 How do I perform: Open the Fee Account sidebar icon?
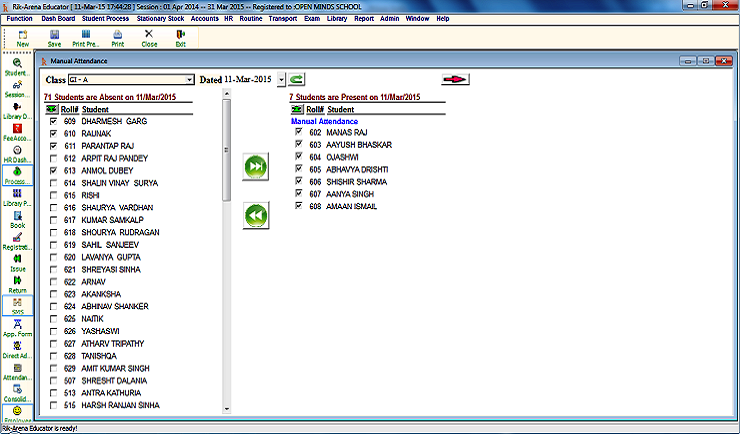coord(18,135)
